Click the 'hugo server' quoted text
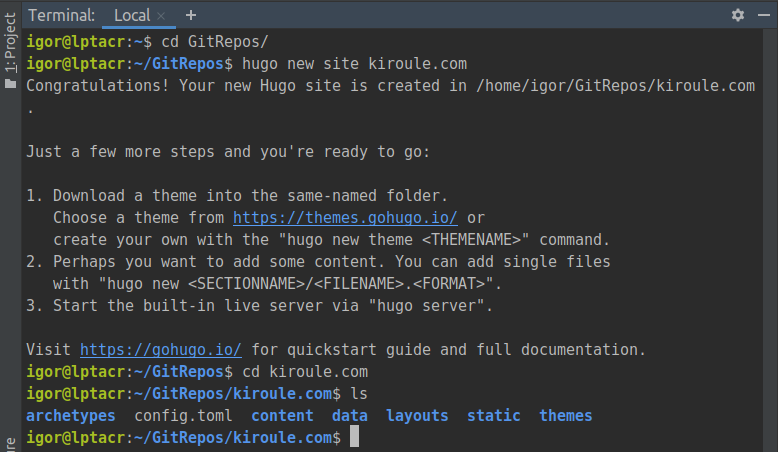 coord(426,306)
